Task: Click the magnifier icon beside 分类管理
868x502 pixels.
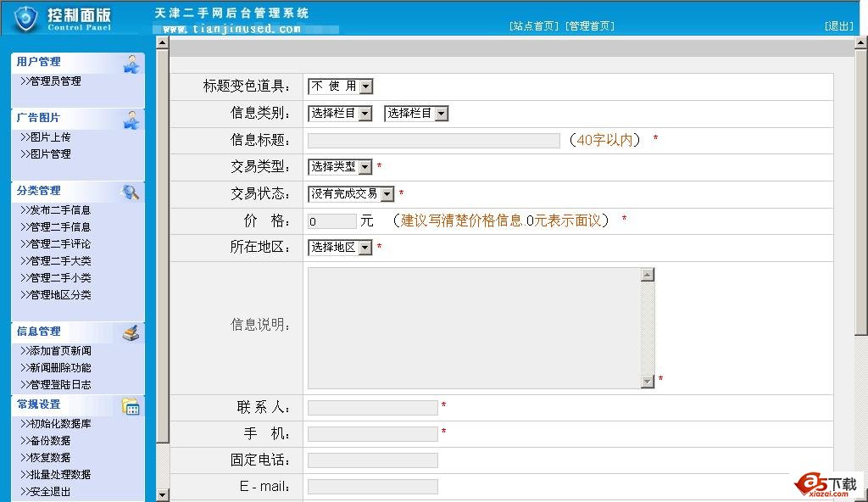Action: [x=131, y=192]
